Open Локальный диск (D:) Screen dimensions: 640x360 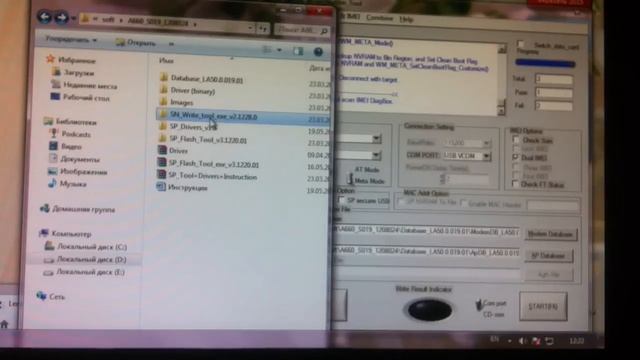(x=85, y=259)
